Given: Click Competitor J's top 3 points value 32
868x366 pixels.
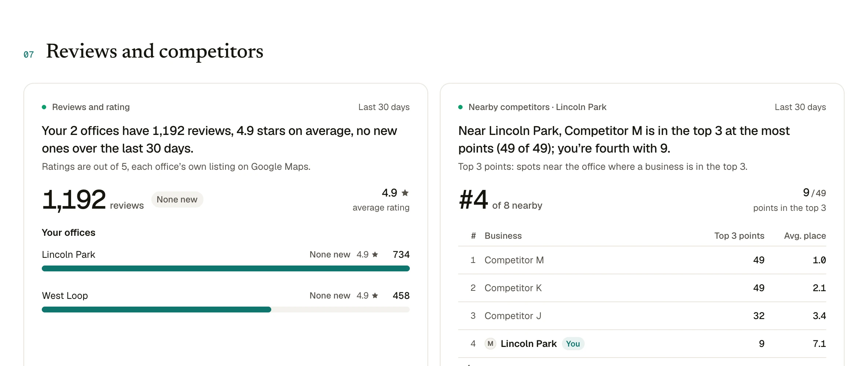Looking at the screenshot, I should pyautogui.click(x=759, y=316).
